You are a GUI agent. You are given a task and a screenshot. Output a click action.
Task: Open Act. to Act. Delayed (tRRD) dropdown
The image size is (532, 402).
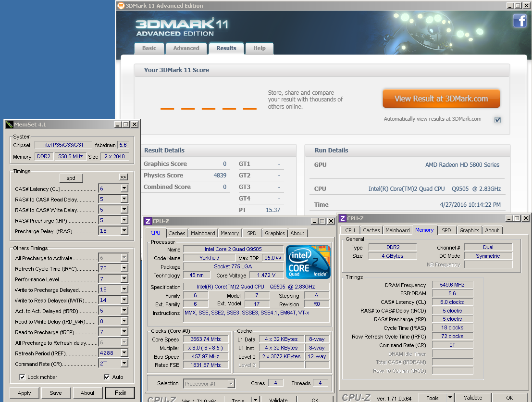[124, 310]
